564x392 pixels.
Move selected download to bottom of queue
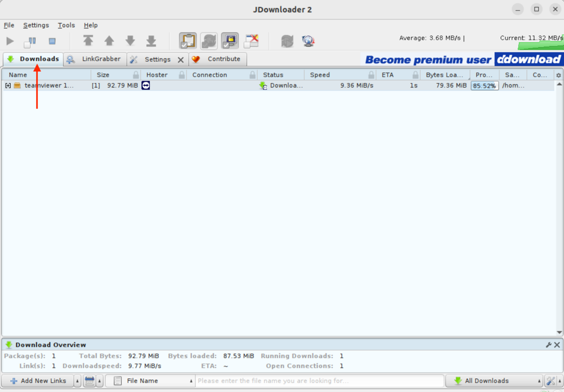151,41
